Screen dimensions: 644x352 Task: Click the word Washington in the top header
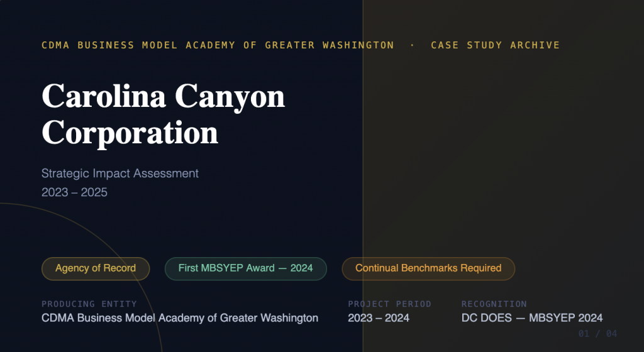click(x=358, y=45)
